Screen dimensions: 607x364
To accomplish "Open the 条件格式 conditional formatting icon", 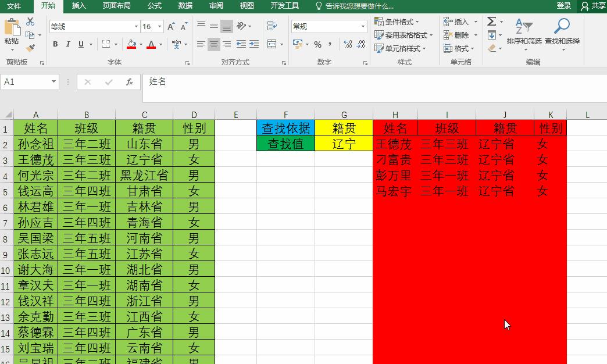I will [398, 21].
